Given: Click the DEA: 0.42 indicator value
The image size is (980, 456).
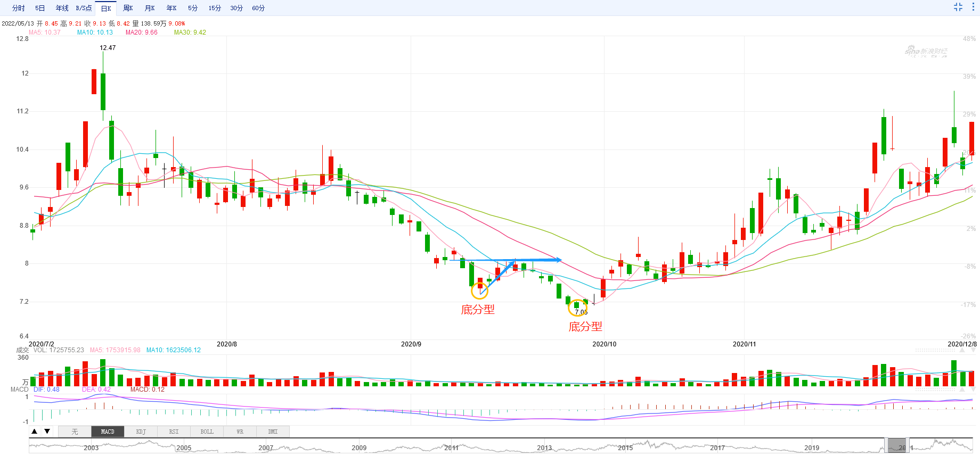Looking at the screenshot, I should click(x=96, y=389).
